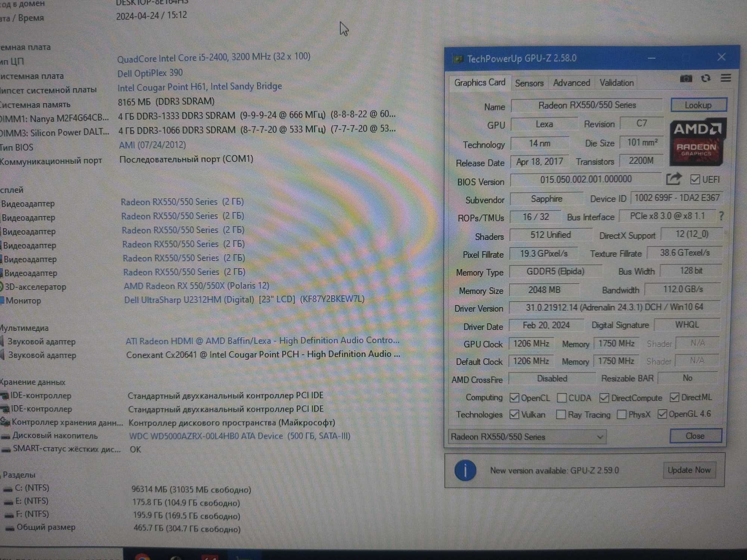Toggle the Ray Tracing checkbox
This screenshot has height=560, width=747.
pyautogui.click(x=561, y=414)
